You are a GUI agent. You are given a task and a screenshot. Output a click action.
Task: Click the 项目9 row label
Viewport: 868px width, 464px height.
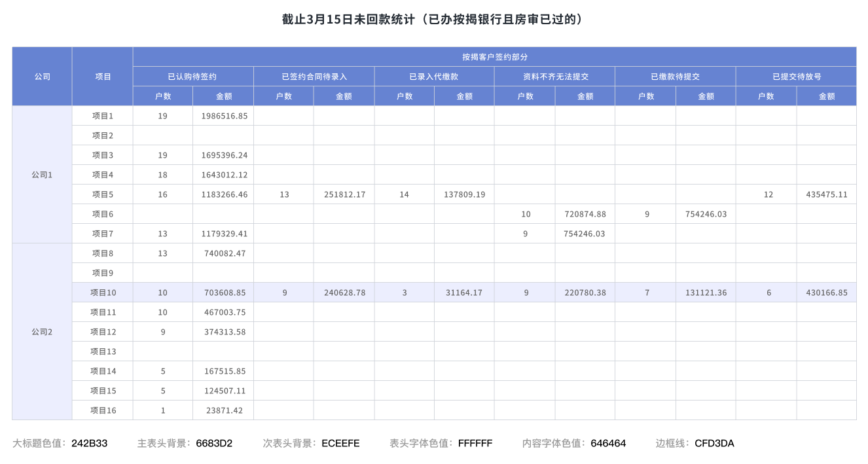tap(103, 273)
